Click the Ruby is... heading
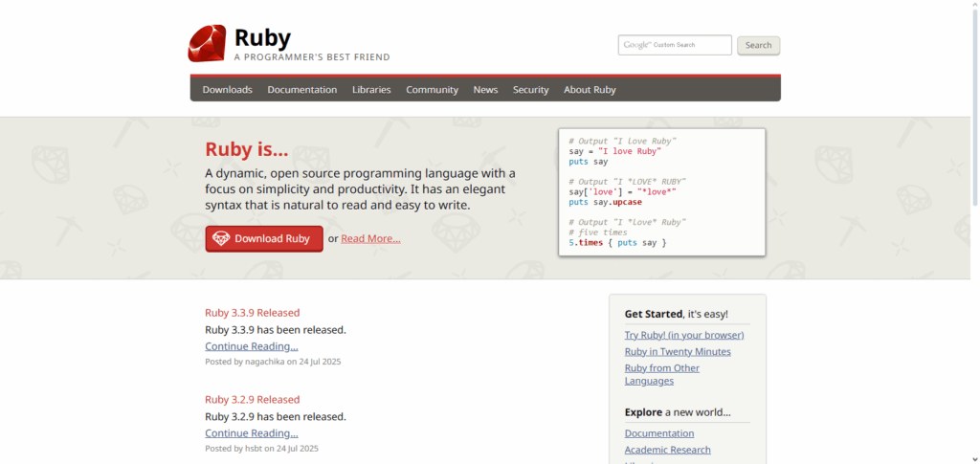The height and width of the screenshot is (464, 980). click(246, 149)
